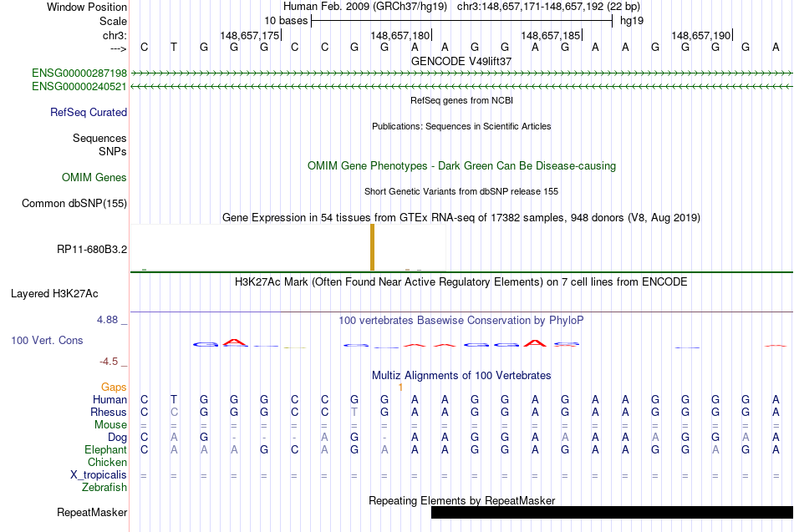Click the 100 Vert. Cons label
The height and width of the screenshot is (532, 794).
[47, 341]
